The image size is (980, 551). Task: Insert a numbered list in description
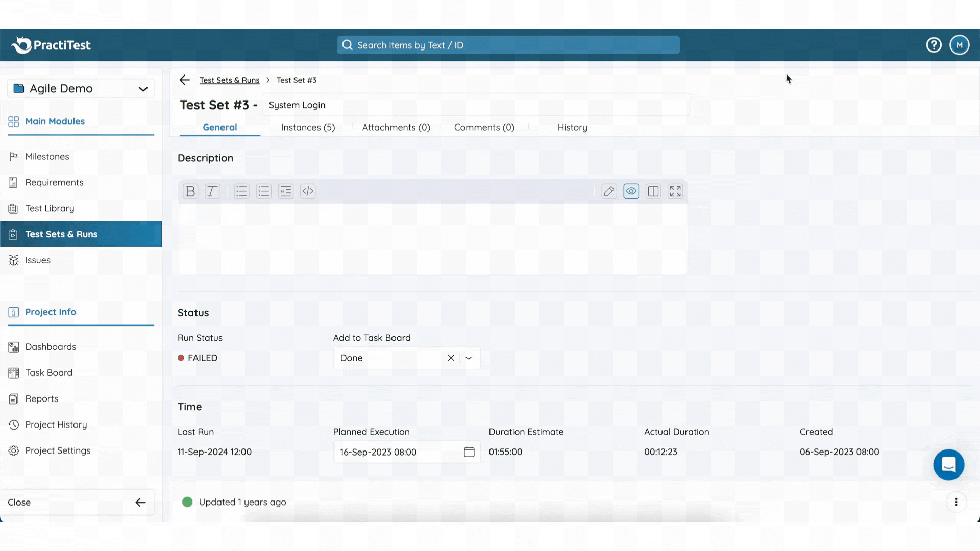point(263,191)
